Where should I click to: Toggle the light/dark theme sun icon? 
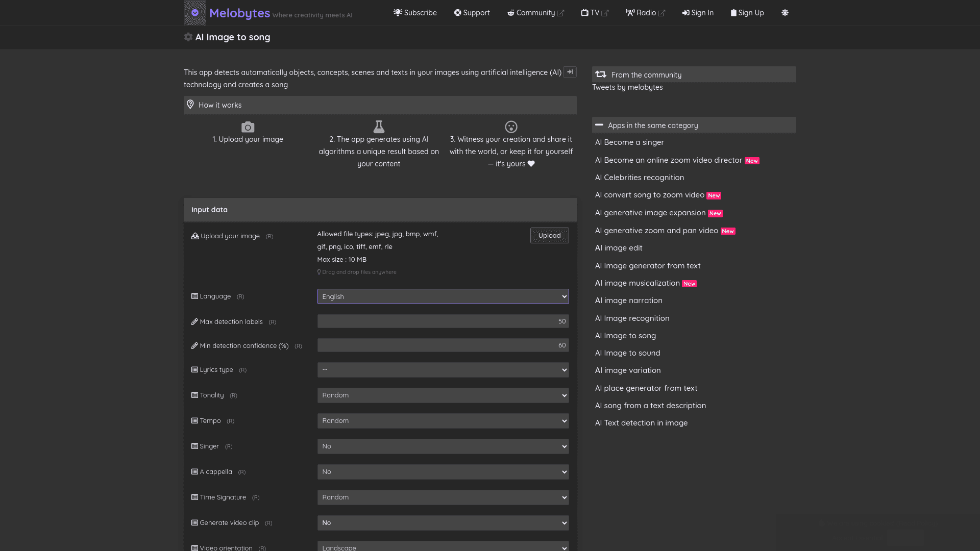(x=785, y=13)
